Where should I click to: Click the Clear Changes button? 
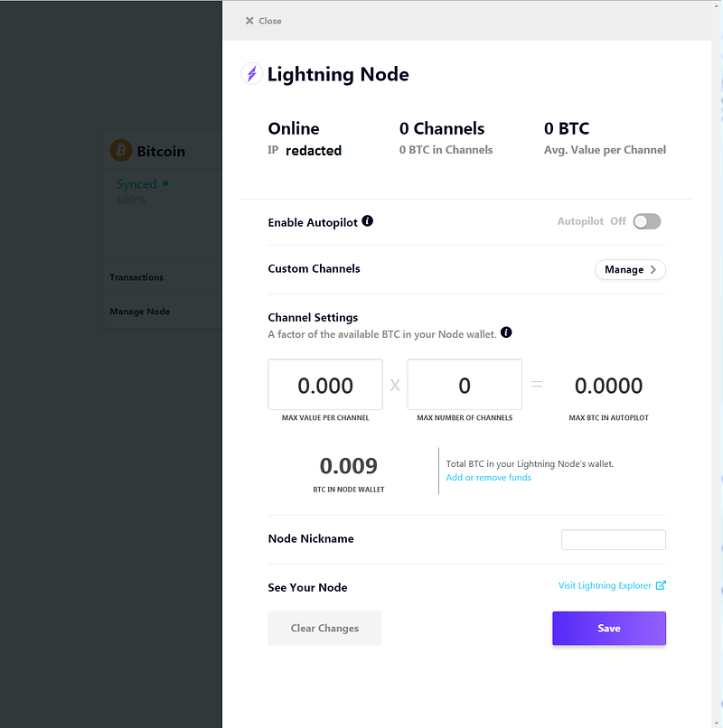tap(324, 628)
